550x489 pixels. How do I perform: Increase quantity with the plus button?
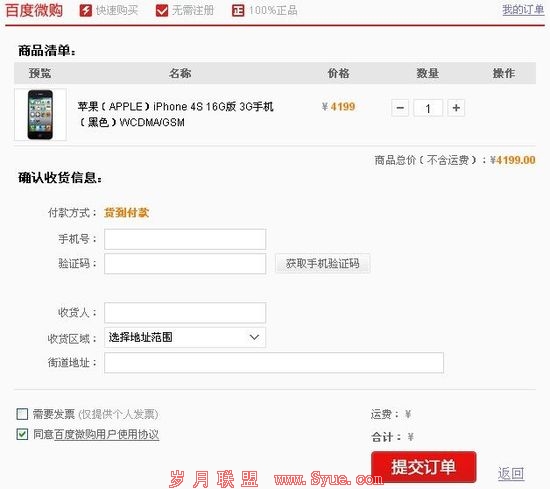(x=456, y=108)
